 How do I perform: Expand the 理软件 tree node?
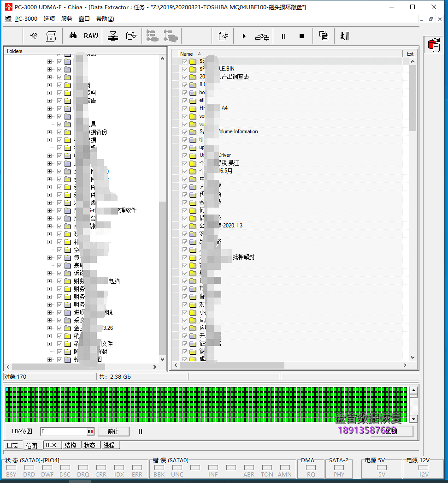click(49, 211)
